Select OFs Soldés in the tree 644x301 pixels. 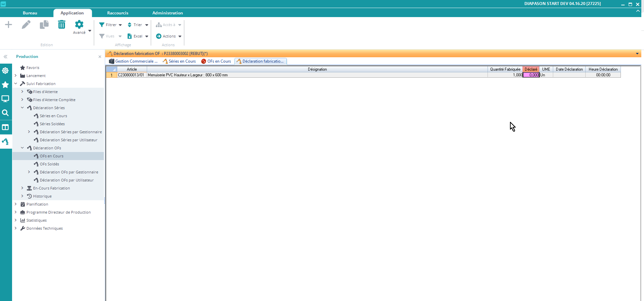49,164
